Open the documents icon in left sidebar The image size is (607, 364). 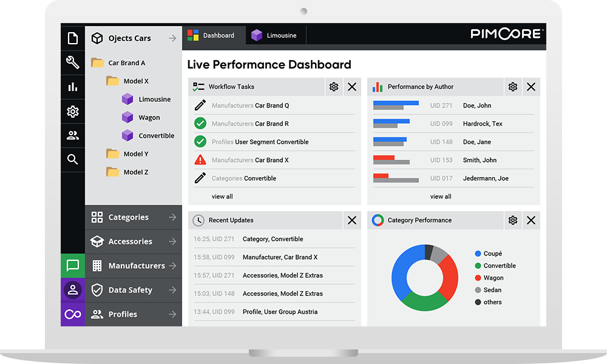[x=73, y=38]
